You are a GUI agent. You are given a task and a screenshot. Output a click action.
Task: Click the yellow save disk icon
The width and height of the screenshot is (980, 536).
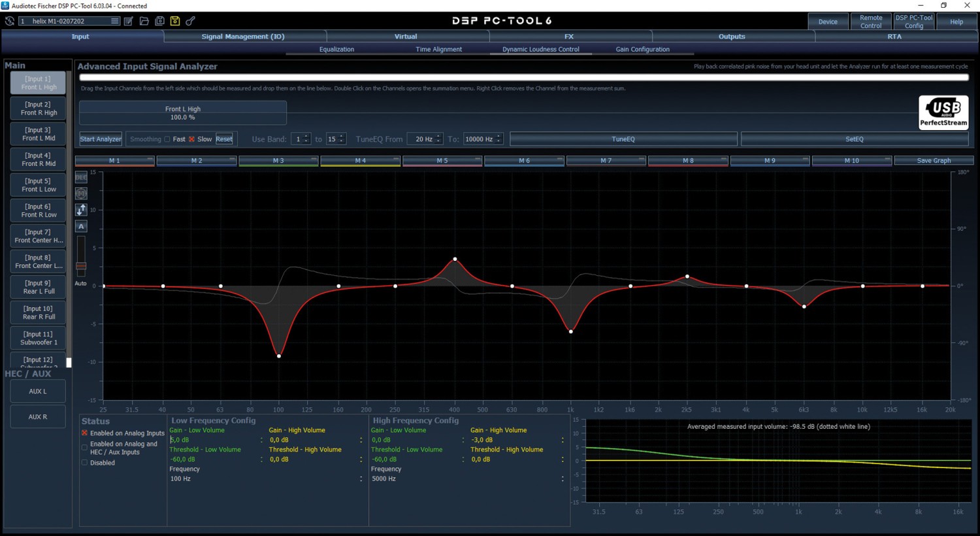click(175, 21)
